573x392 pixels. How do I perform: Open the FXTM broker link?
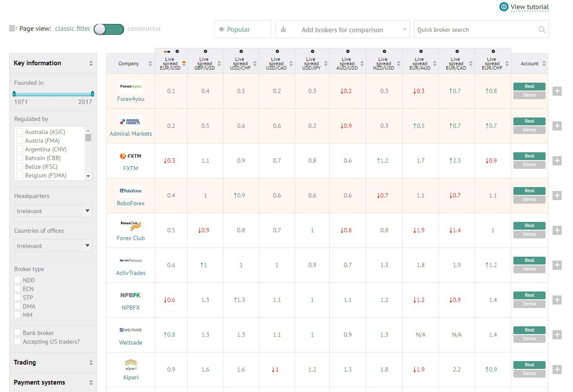pos(131,168)
